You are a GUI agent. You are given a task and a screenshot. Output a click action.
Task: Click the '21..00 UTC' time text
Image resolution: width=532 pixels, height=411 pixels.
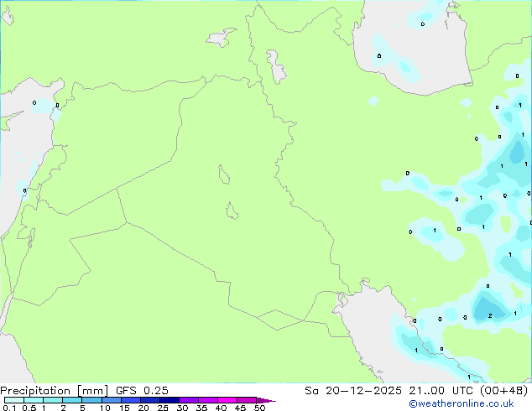(441, 391)
